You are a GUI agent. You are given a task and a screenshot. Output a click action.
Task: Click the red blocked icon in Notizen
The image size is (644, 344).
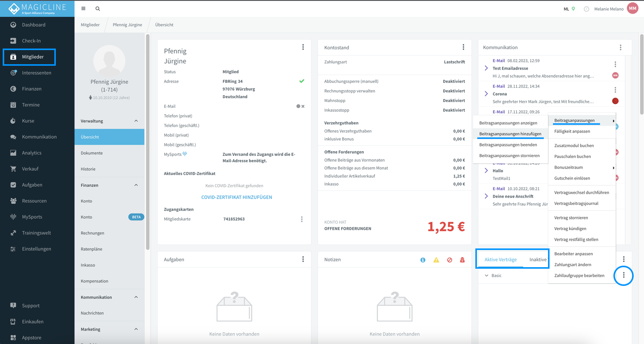click(449, 260)
